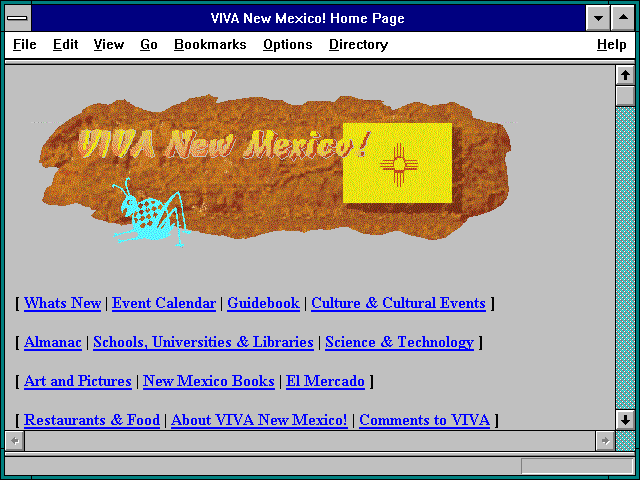Screen dimensions: 640x480
Task: Click the horizontal scrollbar right arrow
Action: [605, 441]
